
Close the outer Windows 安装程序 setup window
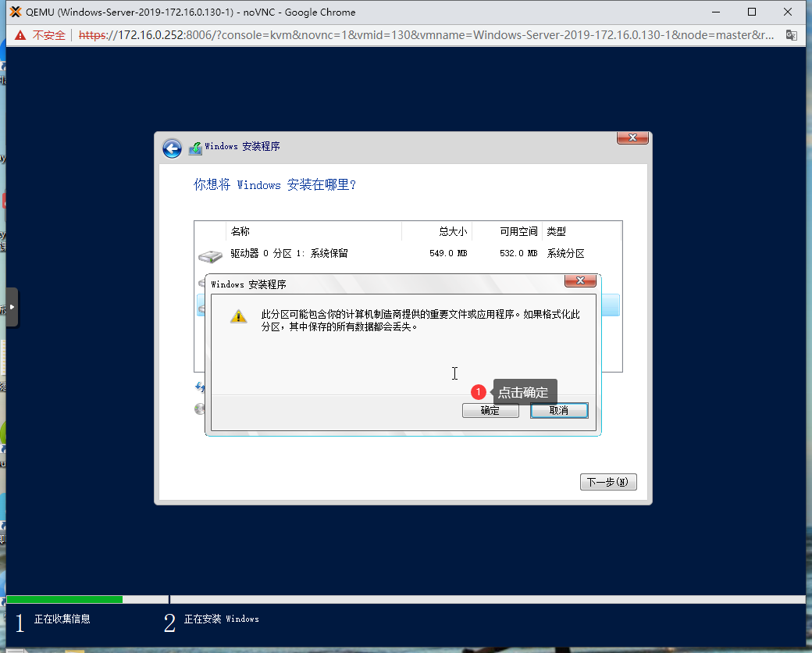(x=632, y=137)
